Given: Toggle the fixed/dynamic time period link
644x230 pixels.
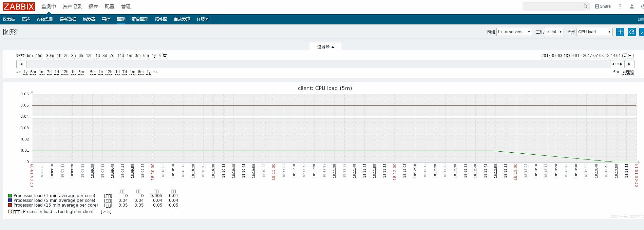Looking at the screenshot, I should pyautogui.click(x=627, y=72).
